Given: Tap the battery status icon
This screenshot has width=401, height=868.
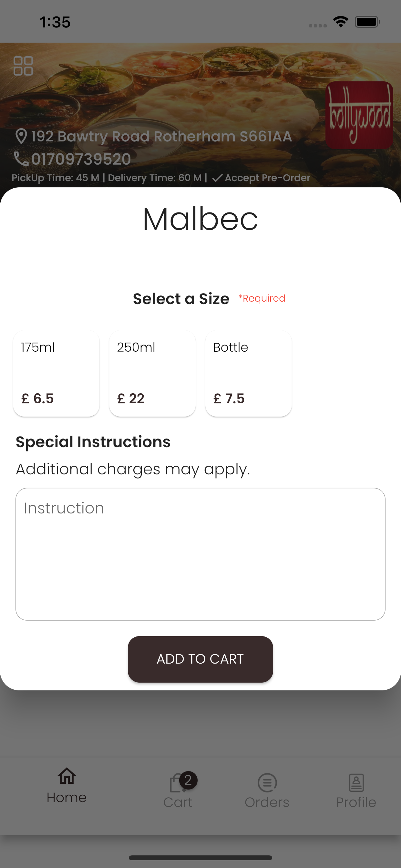Looking at the screenshot, I should click(x=367, y=22).
